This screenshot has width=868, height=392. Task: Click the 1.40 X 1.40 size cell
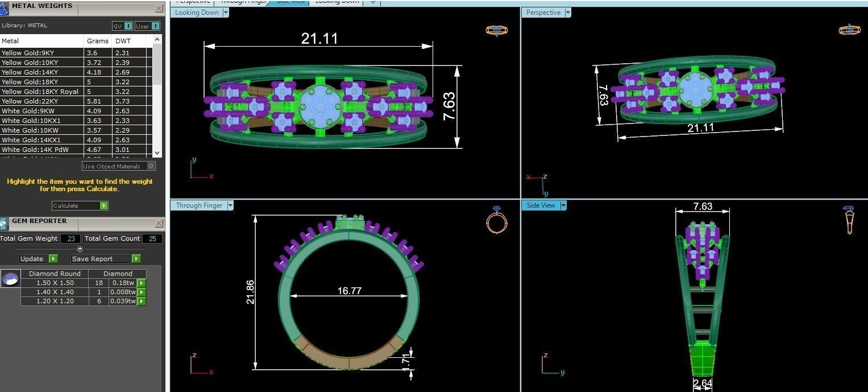point(55,292)
